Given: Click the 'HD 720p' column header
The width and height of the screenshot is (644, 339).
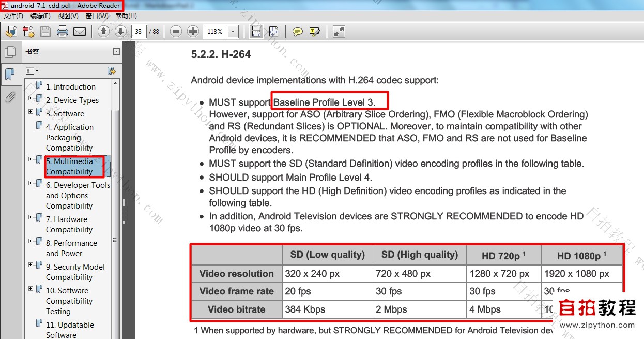Looking at the screenshot, I should (x=503, y=256).
